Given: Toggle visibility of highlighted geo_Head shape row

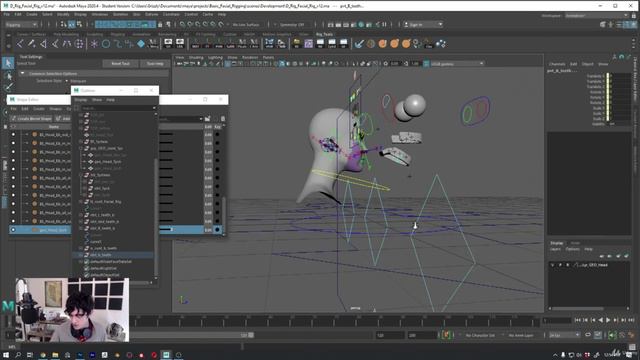Looking at the screenshot, I should [13, 230].
